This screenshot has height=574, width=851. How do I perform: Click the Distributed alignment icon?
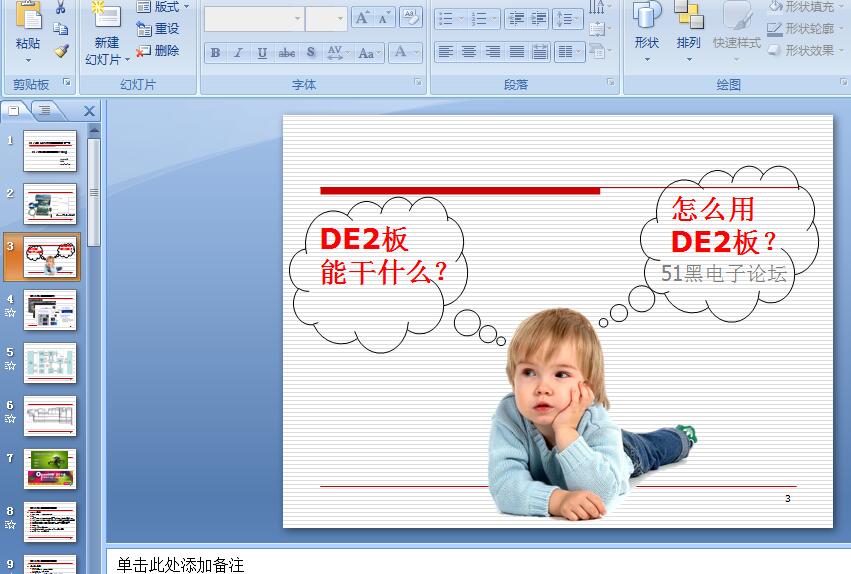pyautogui.click(x=539, y=52)
